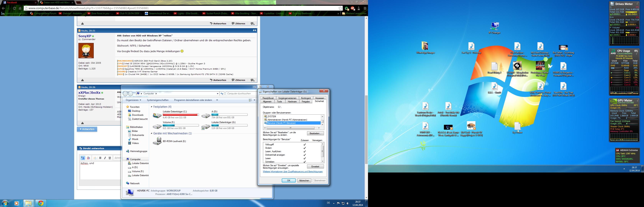The width and height of the screenshot is (644, 207).
Task: Bookmark page with the star icon
Action: tap(340, 8)
